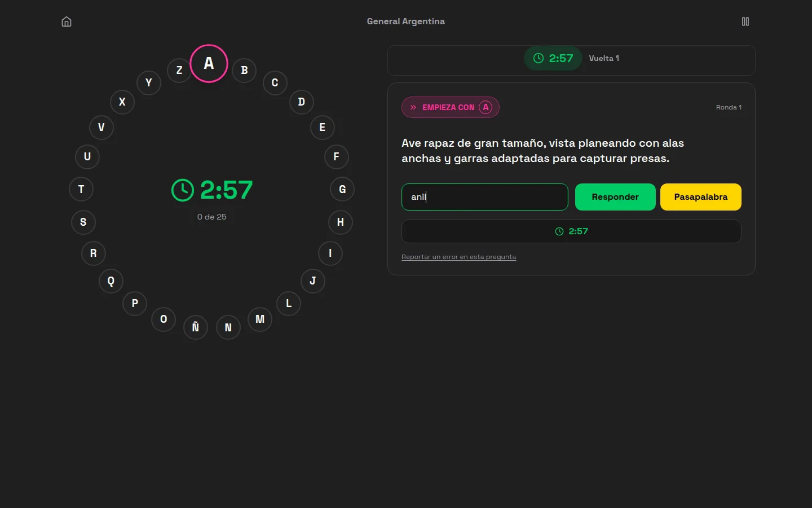Select letter R on the wheel
The image size is (812, 508).
pos(93,253)
